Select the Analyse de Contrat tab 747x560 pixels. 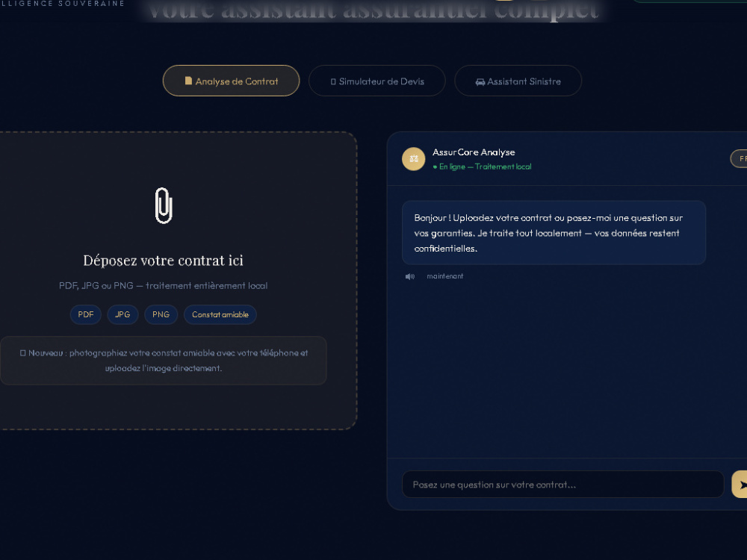point(231,81)
